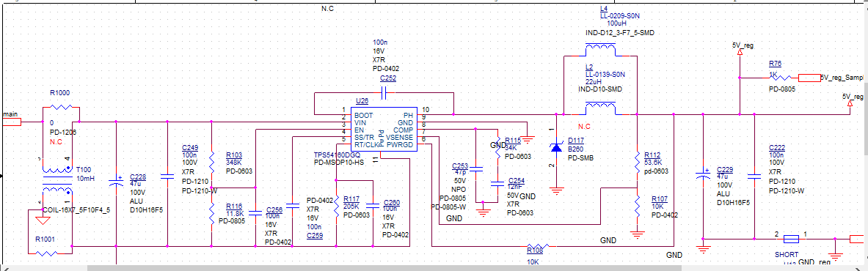The width and height of the screenshot is (868, 271).
Task: Click the 47p capacitor value
Action: click(x=460, y=173)
